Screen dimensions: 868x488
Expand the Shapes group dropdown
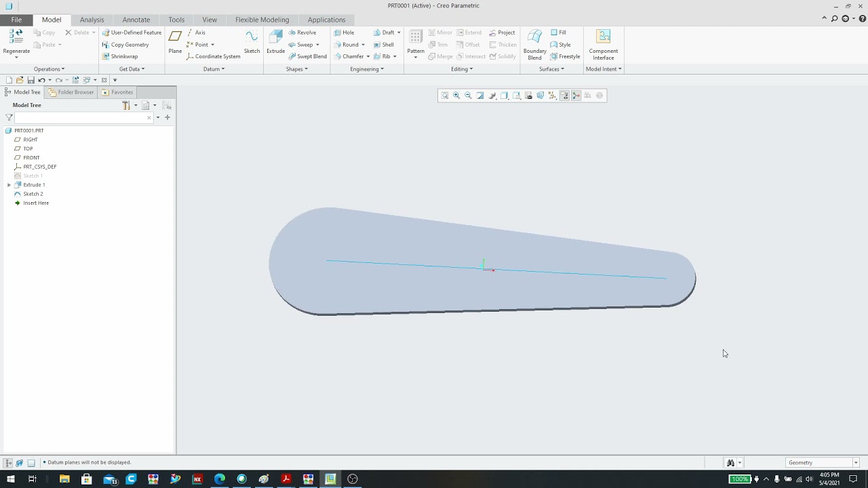[x=296, y=69]
